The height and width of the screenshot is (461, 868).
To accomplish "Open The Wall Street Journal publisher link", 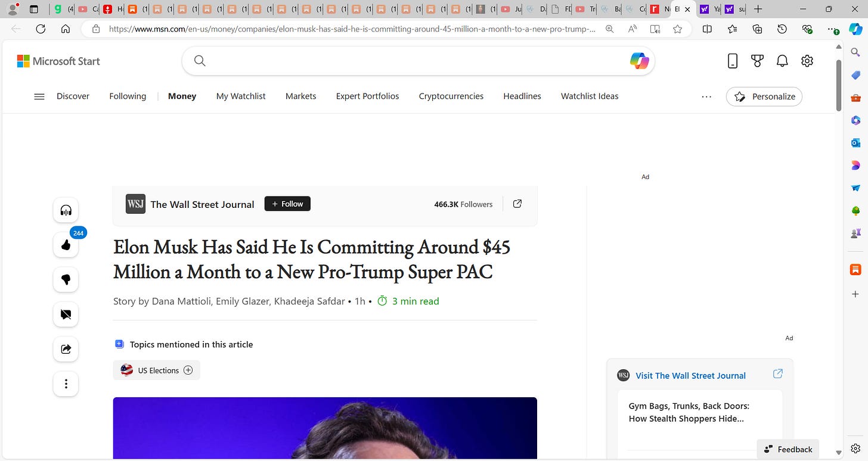I will 202,204.
